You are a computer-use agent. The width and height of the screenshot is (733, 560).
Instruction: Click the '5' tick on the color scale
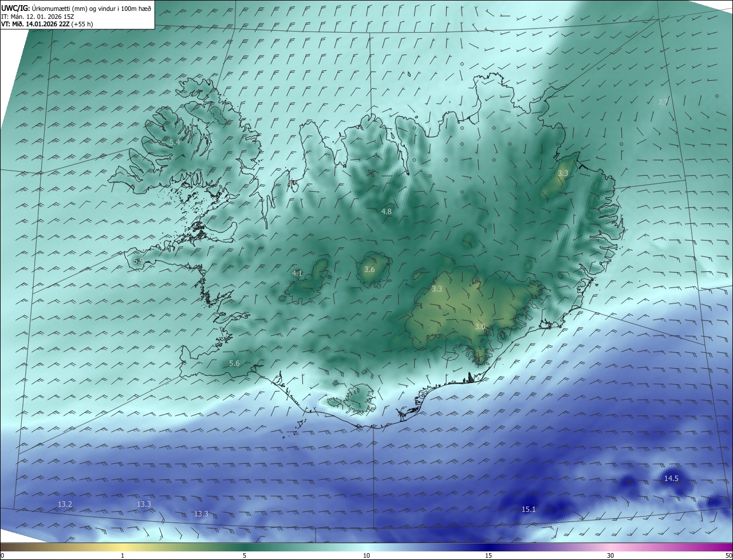(x=245, y=555)
